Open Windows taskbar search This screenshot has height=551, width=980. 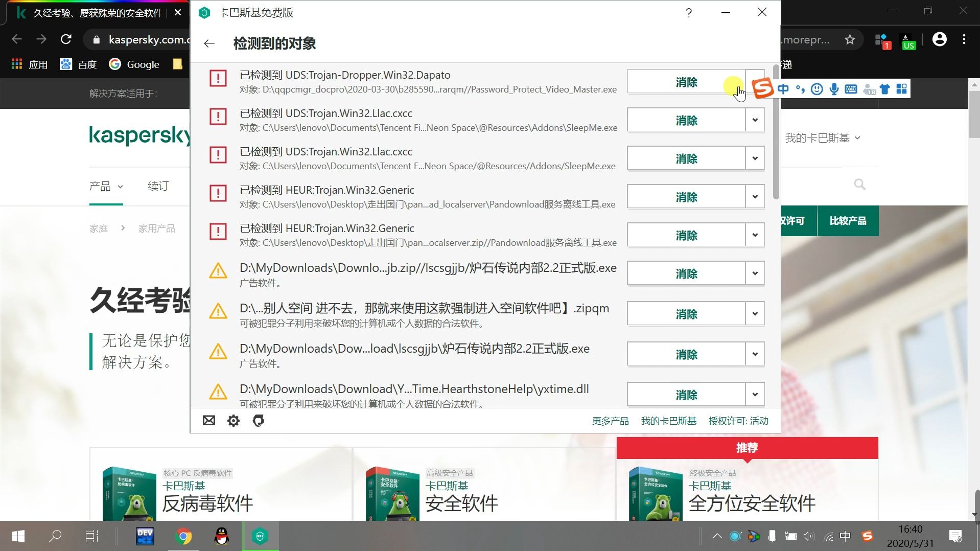(55, 536)
